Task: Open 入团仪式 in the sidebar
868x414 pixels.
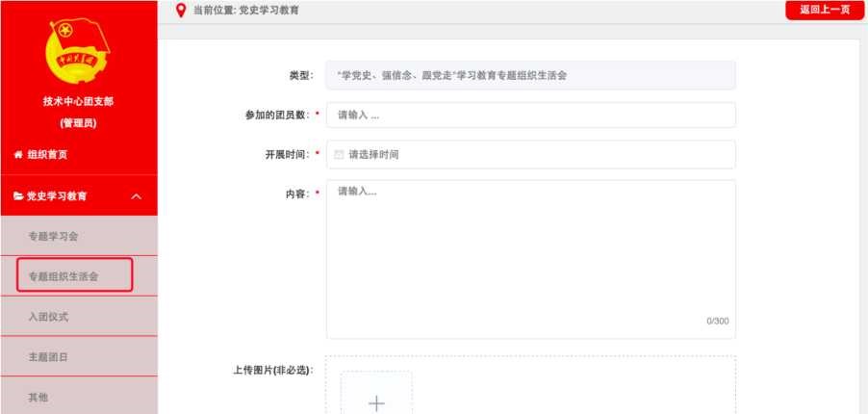Action: (x=48, y=317)
